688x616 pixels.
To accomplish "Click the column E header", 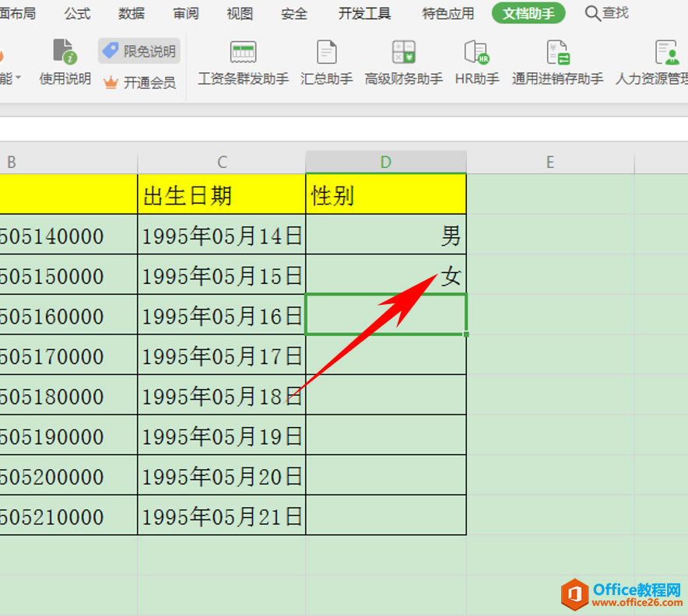I will point(549,161).
